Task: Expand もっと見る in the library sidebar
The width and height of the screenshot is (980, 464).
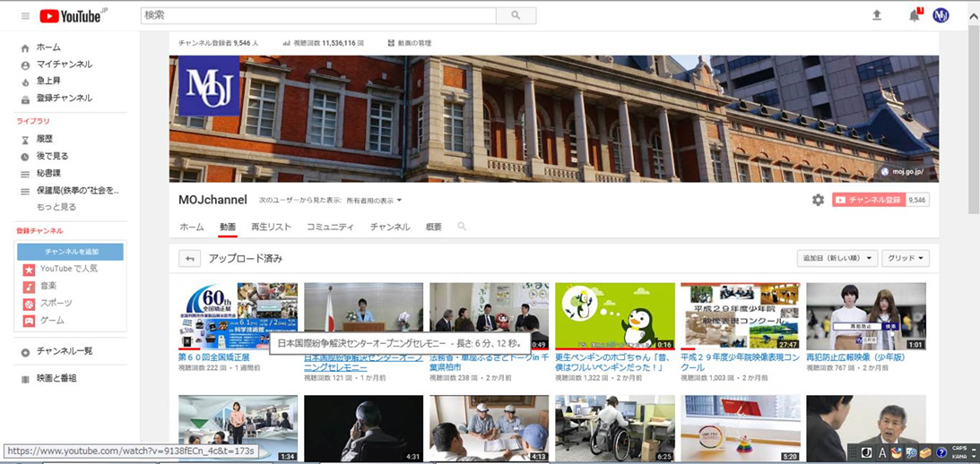Action: pyautogui.click(x=56, y=207)
